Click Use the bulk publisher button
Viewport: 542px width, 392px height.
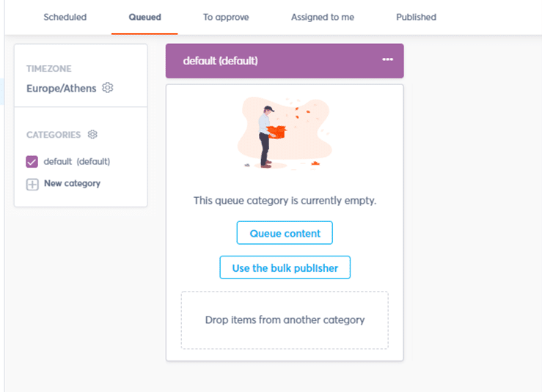(285, 268)
